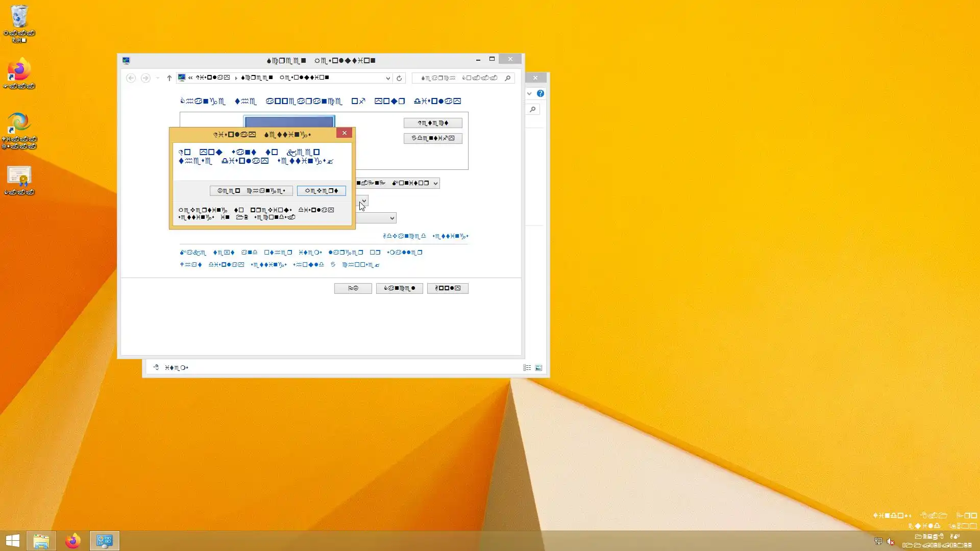Expand the Display monitor selection dropdown

435,183
